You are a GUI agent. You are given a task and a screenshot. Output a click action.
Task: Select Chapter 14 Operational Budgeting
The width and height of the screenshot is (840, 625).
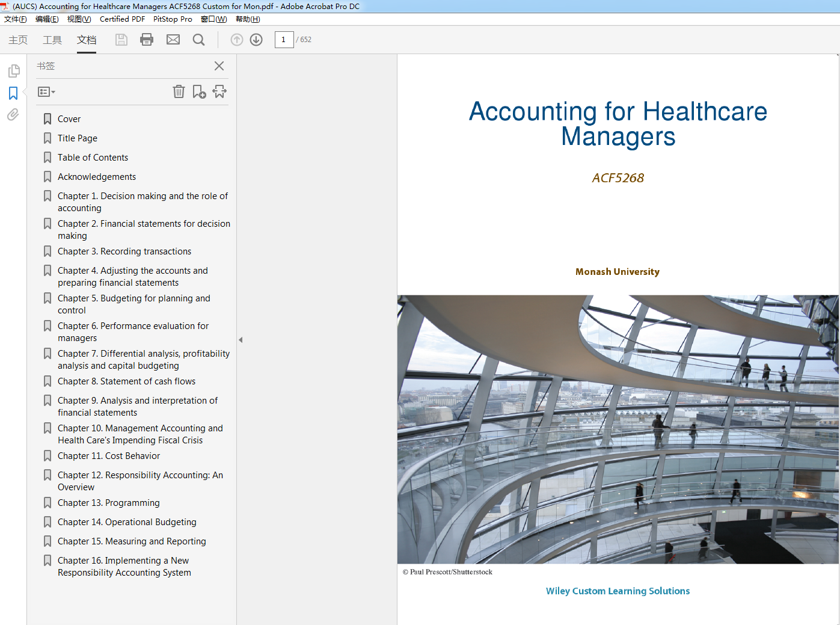tap(127, 522)
